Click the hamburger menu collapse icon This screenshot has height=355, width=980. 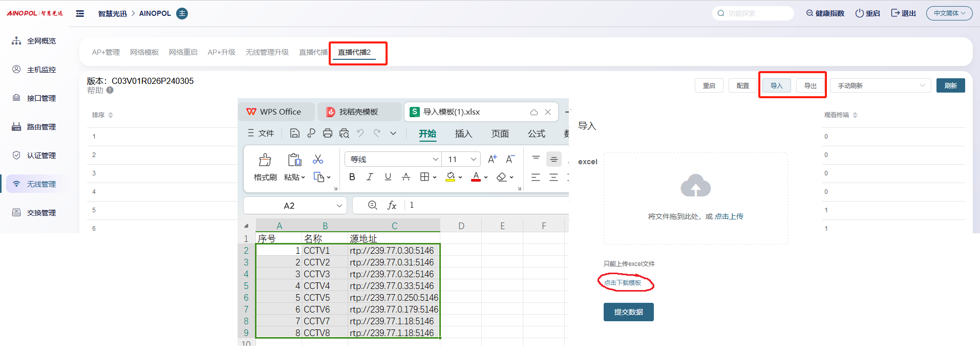click(x=80, y=13)
